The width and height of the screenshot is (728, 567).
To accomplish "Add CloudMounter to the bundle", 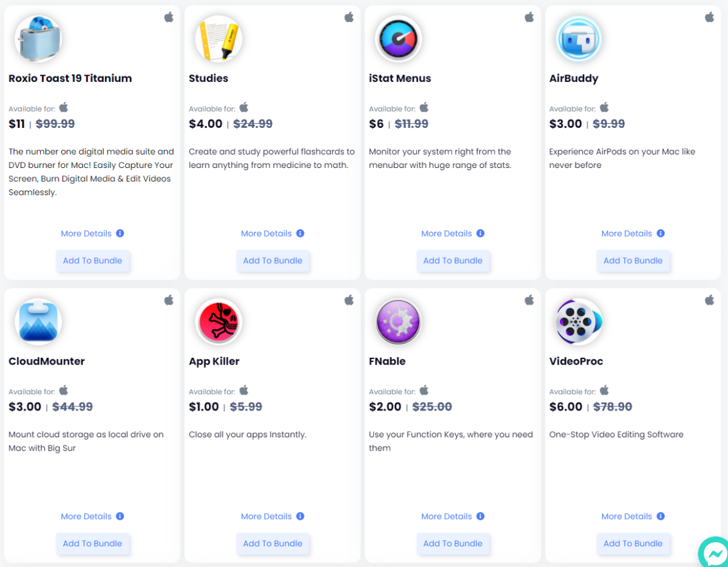I will click(93, 543).
